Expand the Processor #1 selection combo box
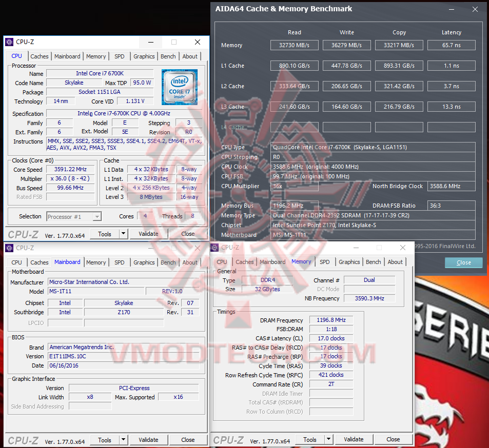 pos(74,216)
